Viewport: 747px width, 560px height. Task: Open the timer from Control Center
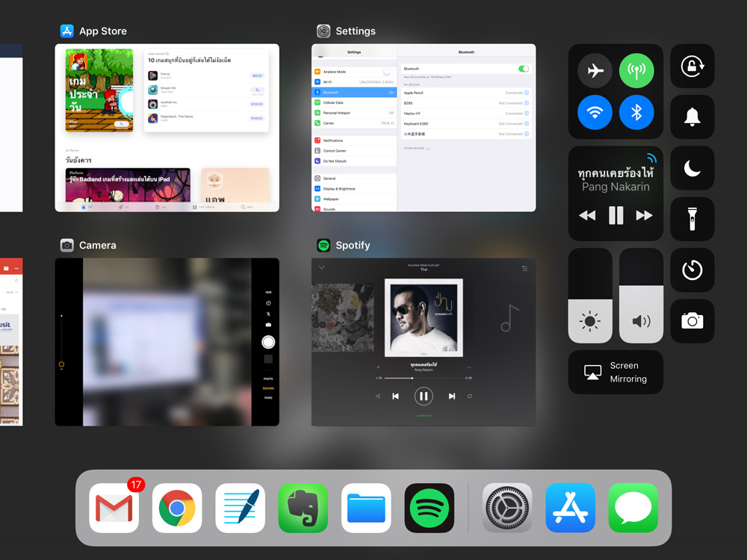[692, 270]
